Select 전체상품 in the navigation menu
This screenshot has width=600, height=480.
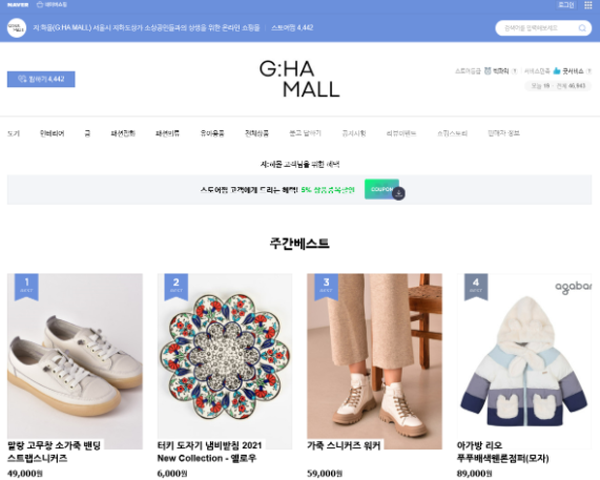257,133
